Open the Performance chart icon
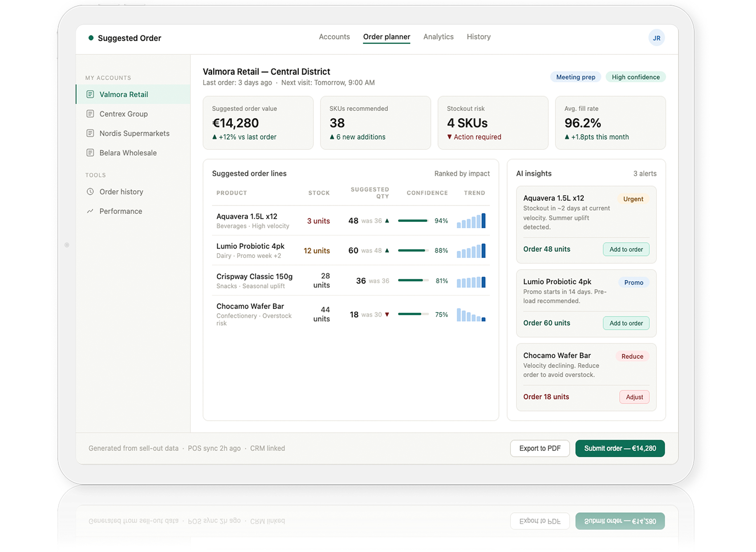The image size is (756, 552). click(x=90, y=211)
